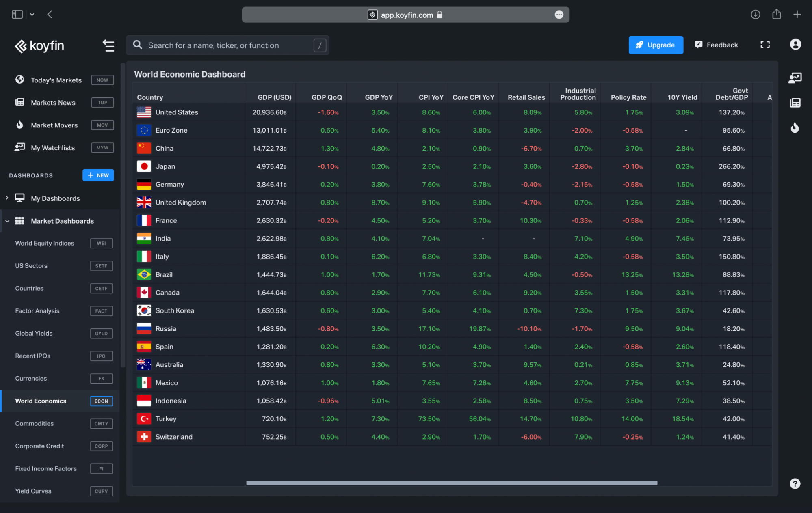Screen dimensions: 812x513
Task: Click the Watchlist icon in sidebar
Action: pos(20,147)
